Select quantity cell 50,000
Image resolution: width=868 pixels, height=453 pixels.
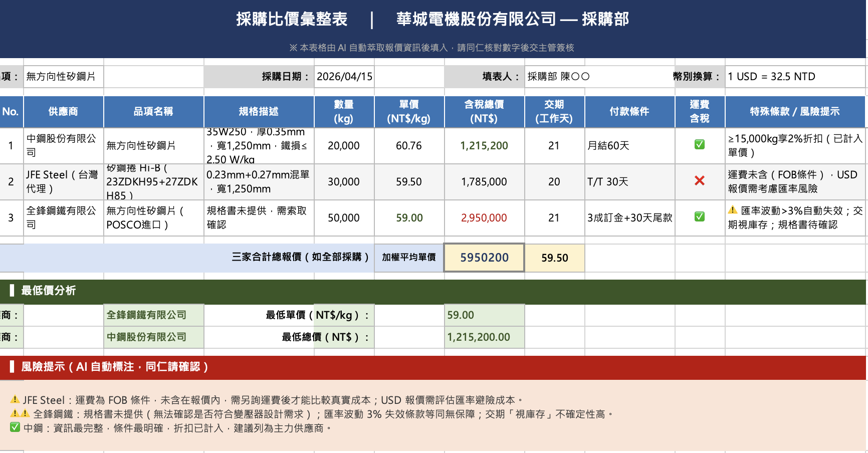[344, 218]
